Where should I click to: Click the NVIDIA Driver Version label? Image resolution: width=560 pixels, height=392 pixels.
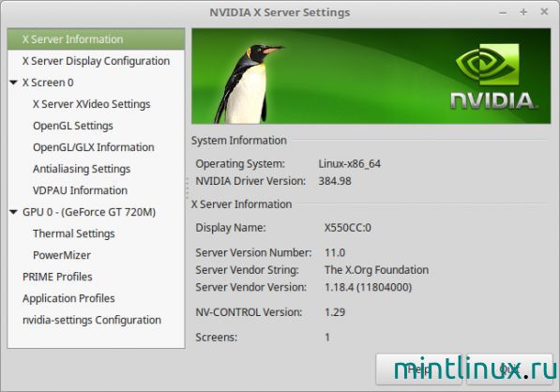pyautogui.click(x=250, y=181)
